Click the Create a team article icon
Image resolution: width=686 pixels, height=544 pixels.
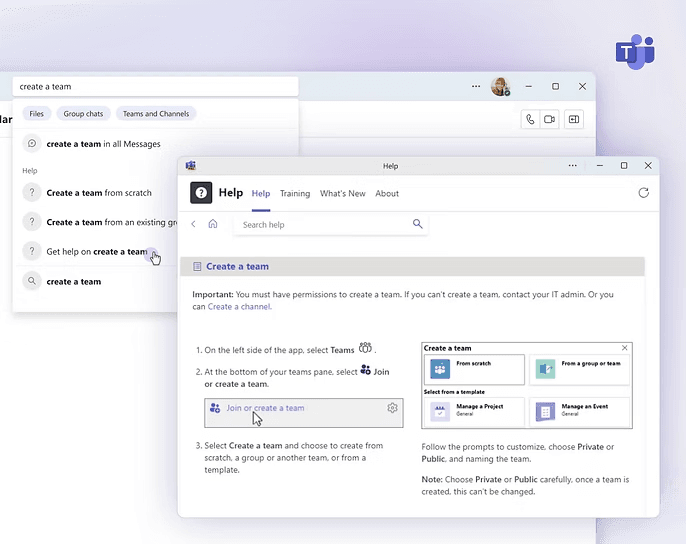[197, 267]
